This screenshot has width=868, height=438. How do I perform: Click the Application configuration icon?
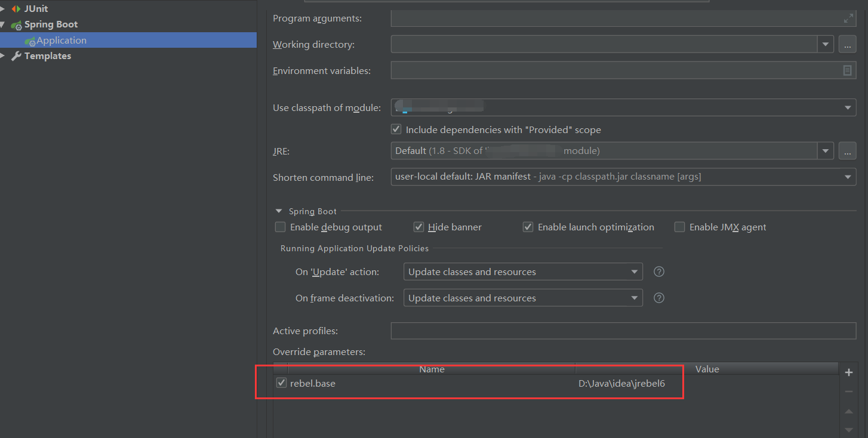point(30,41)
